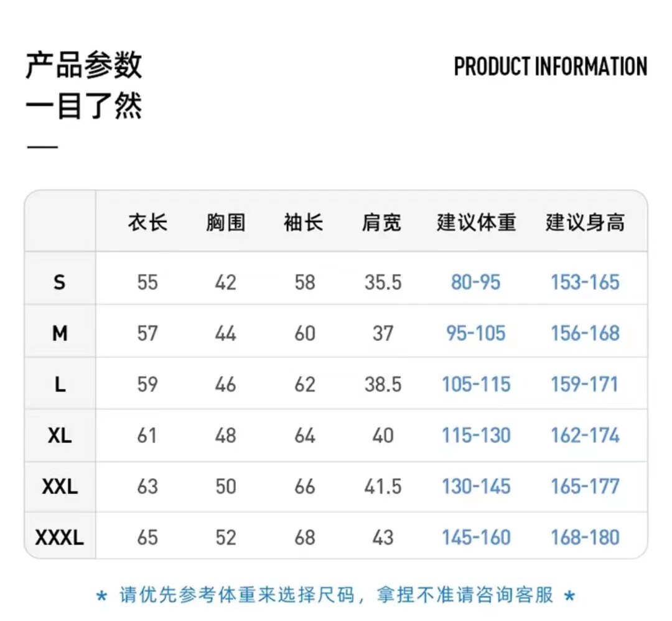
Task: Click weight range 145-160
Action: point(476,538)
